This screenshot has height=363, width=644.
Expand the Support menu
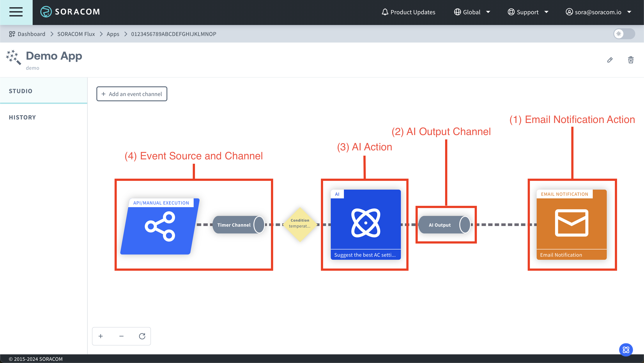point(528,12)
